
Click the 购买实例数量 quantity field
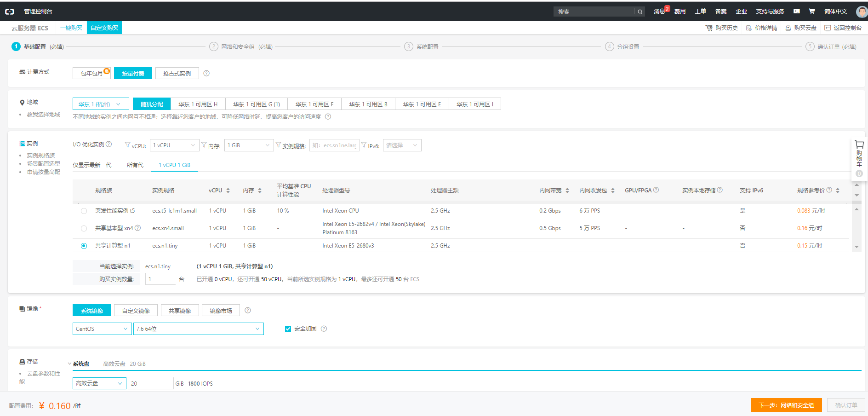click(x=160, y=279)
